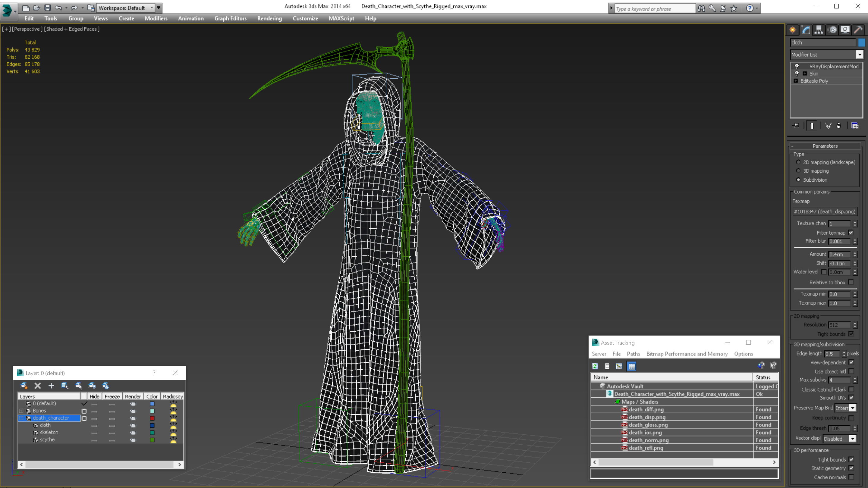Add selection to layer with plus icon
This screenshot has width=868, height=488.
click(51, 386)
